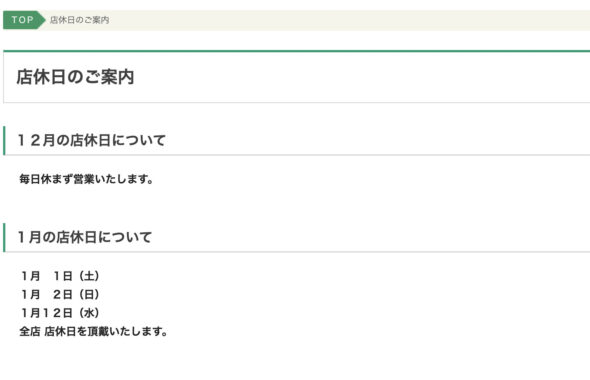Click the green bar beside 1月 heading
The image size is (590, 380).
4,237
